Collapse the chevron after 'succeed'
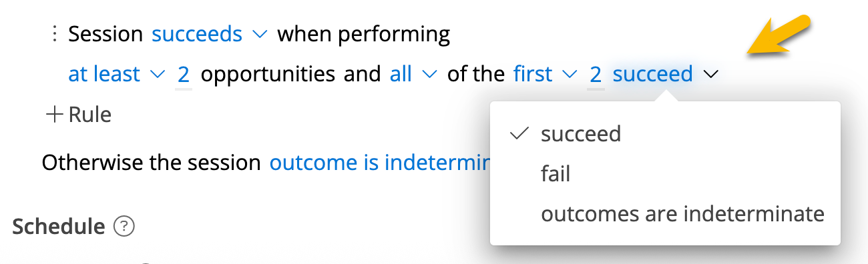868x264 pixels. pyautogui.click(x=711, y=74)
